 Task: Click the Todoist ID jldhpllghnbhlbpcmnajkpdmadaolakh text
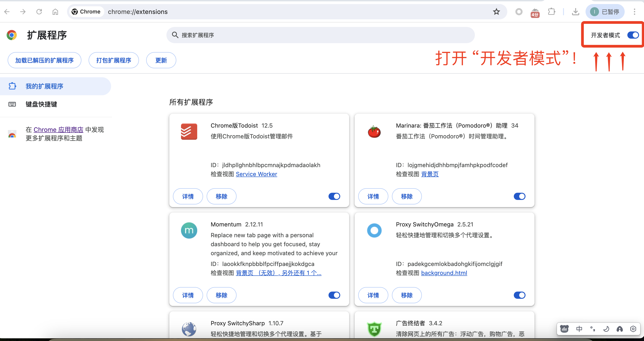tap(271, 165)
